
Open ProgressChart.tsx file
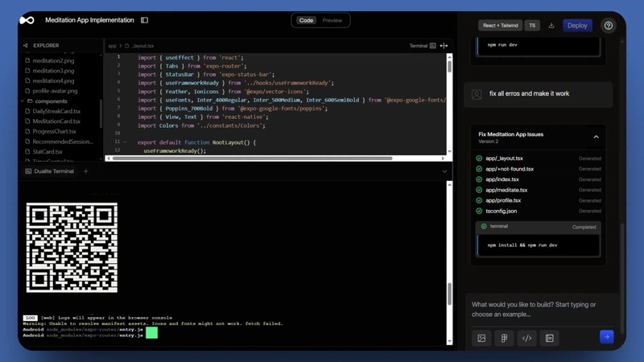(x=54, y=131)
